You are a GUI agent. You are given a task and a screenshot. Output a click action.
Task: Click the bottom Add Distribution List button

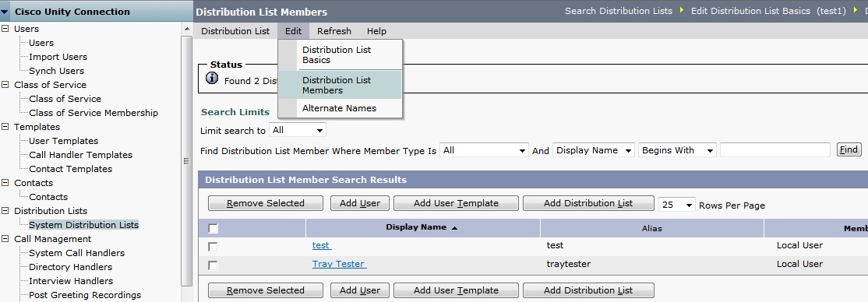click(588, 290)
